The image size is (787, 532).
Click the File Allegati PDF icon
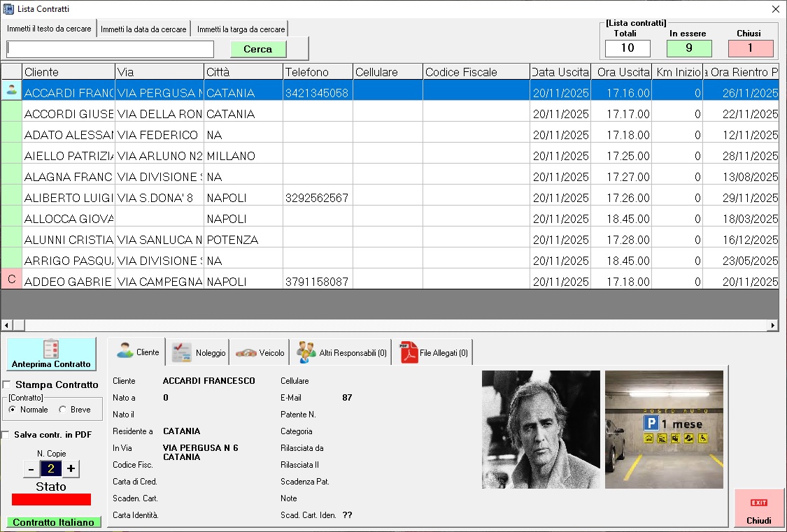[x=408, y=352]
